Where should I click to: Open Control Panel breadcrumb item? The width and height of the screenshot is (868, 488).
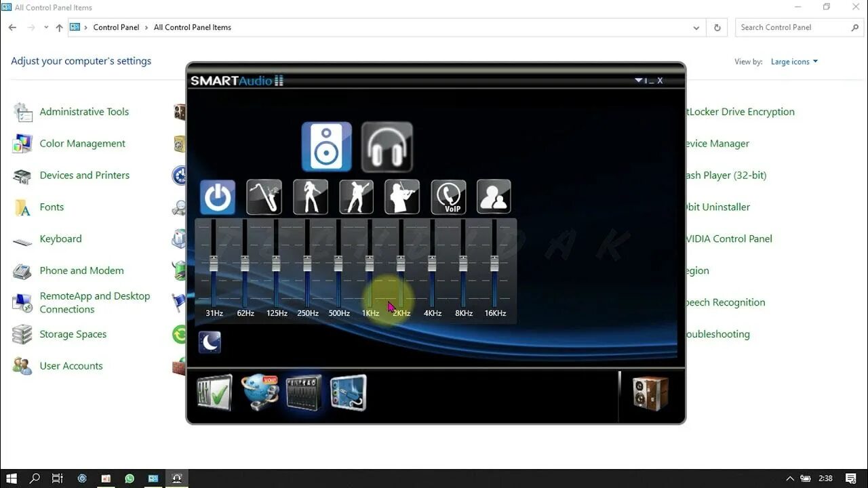pyautogui.click(x=116, y=27)
